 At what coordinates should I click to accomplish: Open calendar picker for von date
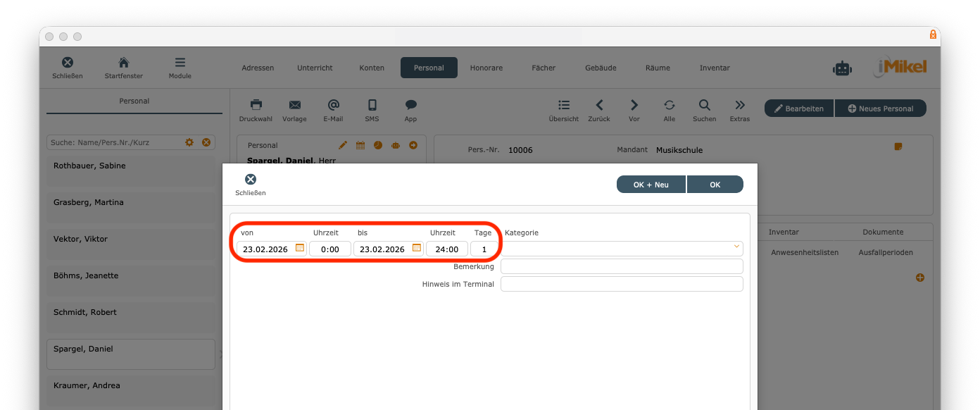(x=300, y=248)
